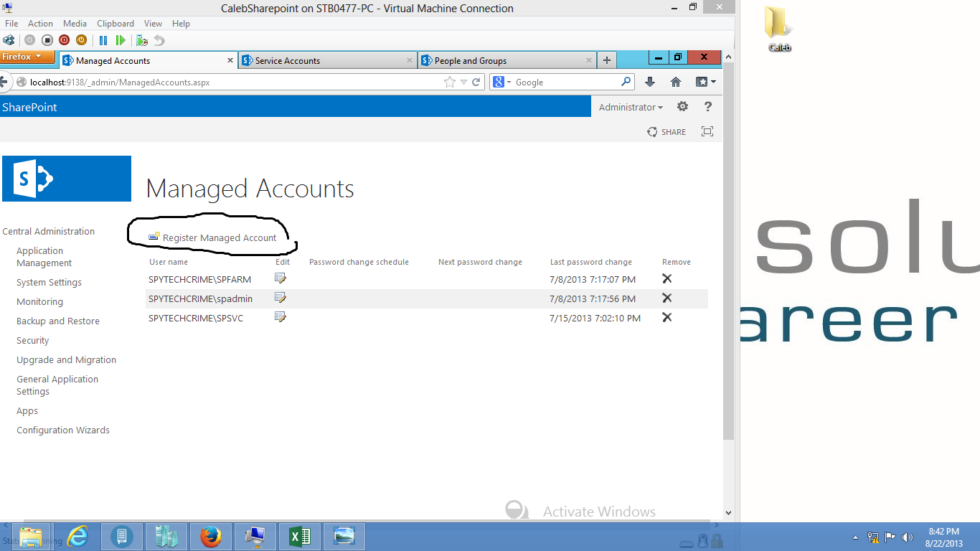Close the People and Groups tab
980x551 pixels.
tap(589, 61)
